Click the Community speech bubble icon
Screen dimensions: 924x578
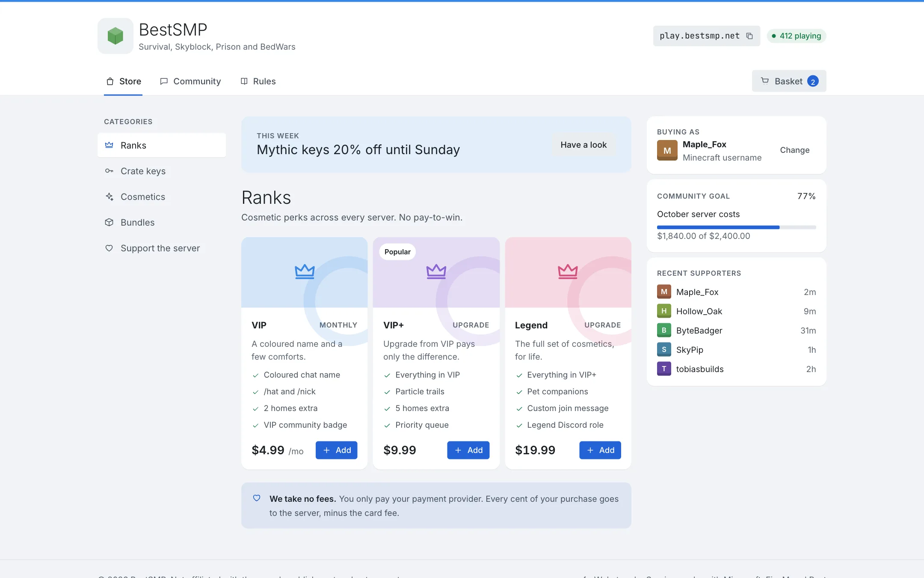[x=163, y=81]
